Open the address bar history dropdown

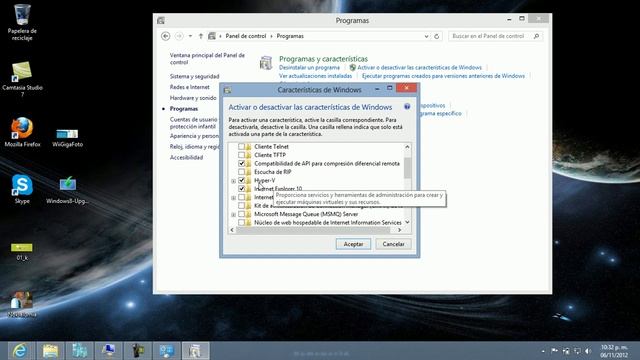[426, 36]
